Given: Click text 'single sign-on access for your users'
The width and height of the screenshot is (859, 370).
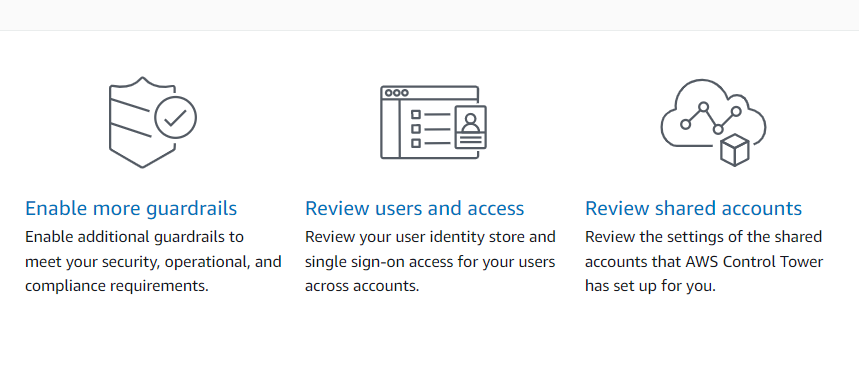Looking at the screenshot, I should pyautogui.click(x=430, y=262).
